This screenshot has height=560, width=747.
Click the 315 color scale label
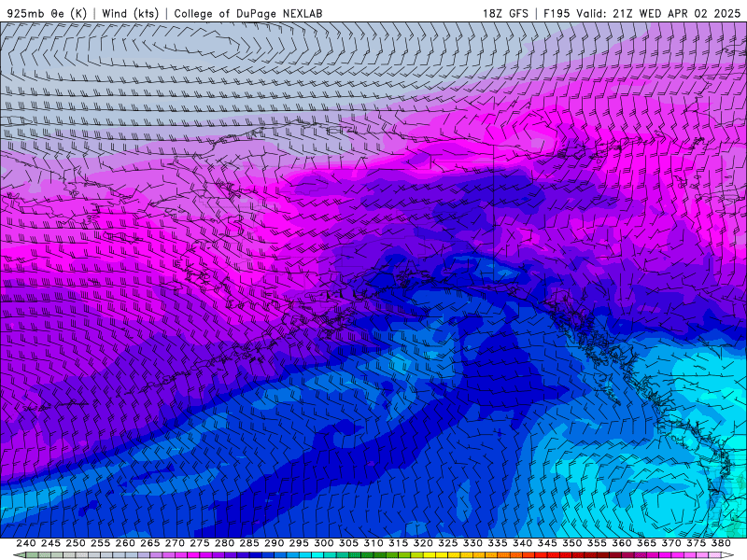(398, 543)
